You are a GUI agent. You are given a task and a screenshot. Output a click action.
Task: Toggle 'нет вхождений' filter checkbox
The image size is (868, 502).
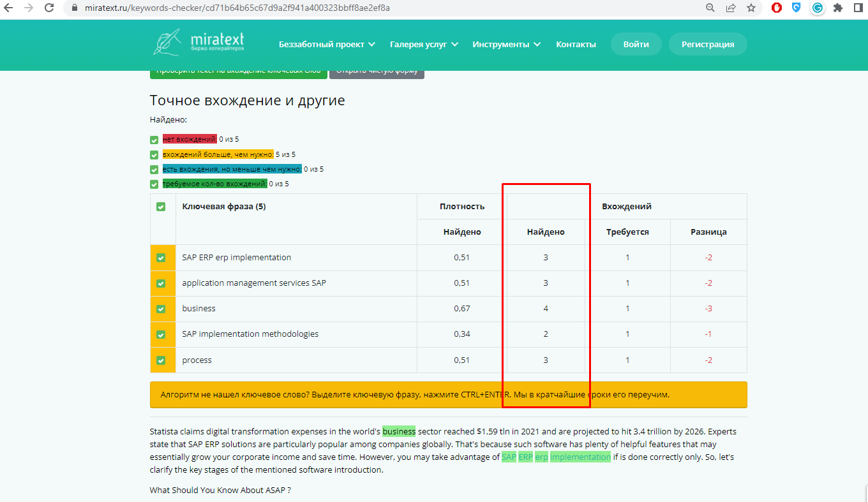point(154,140)
